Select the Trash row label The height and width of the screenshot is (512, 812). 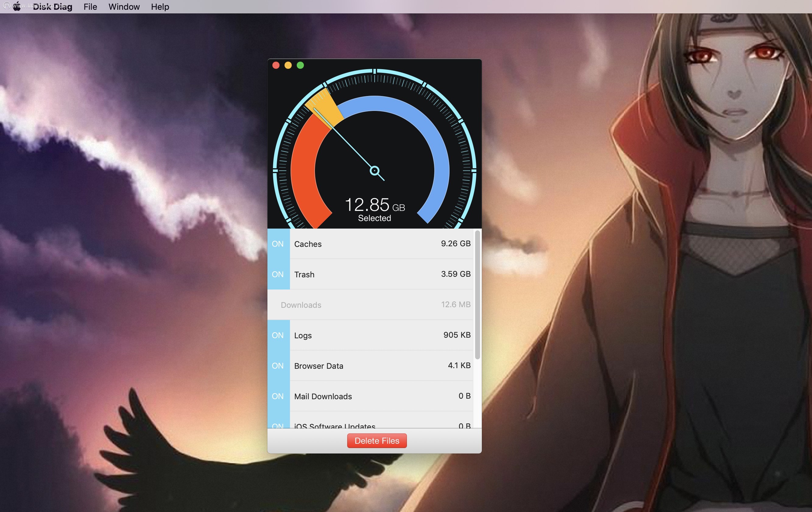304,274
